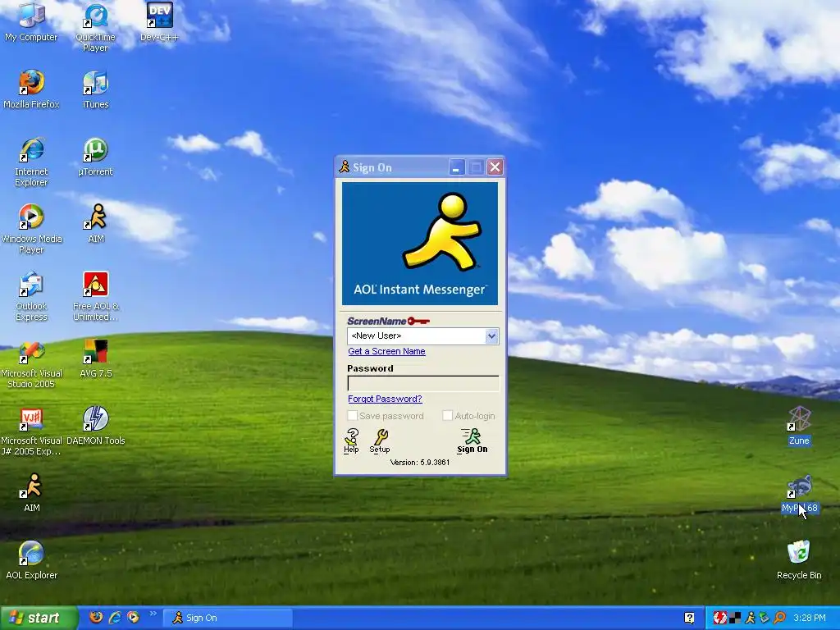The image size is (840, 630).
Task: Click the orange magnifier system tray icon
Action: click(779, 618)
